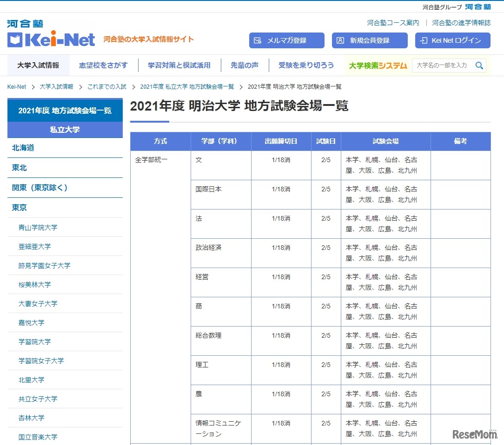Viewport: 504px width, 445px height.
Task: Open the 河合塾の進学情報誌 link
Action: pos(461,23)
